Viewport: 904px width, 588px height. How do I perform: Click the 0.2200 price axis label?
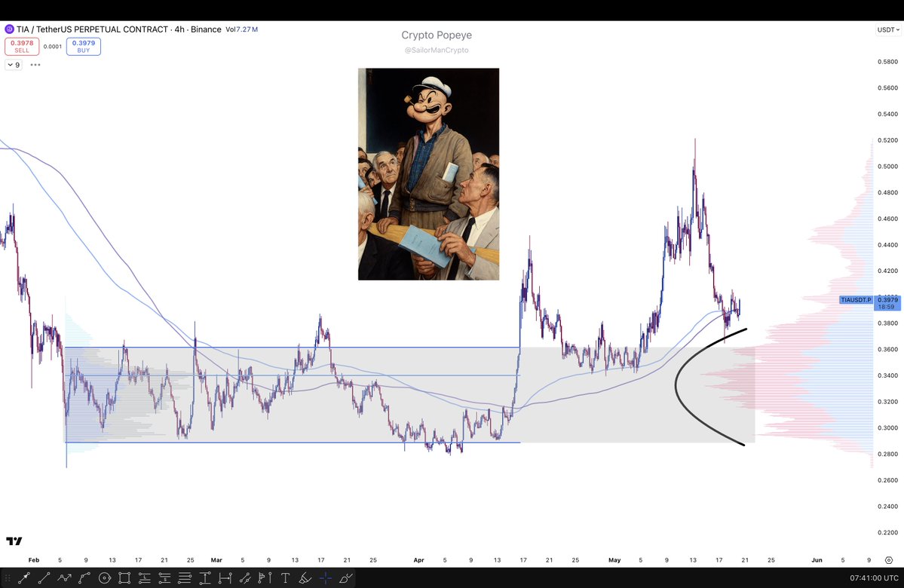tap(888, 532)
